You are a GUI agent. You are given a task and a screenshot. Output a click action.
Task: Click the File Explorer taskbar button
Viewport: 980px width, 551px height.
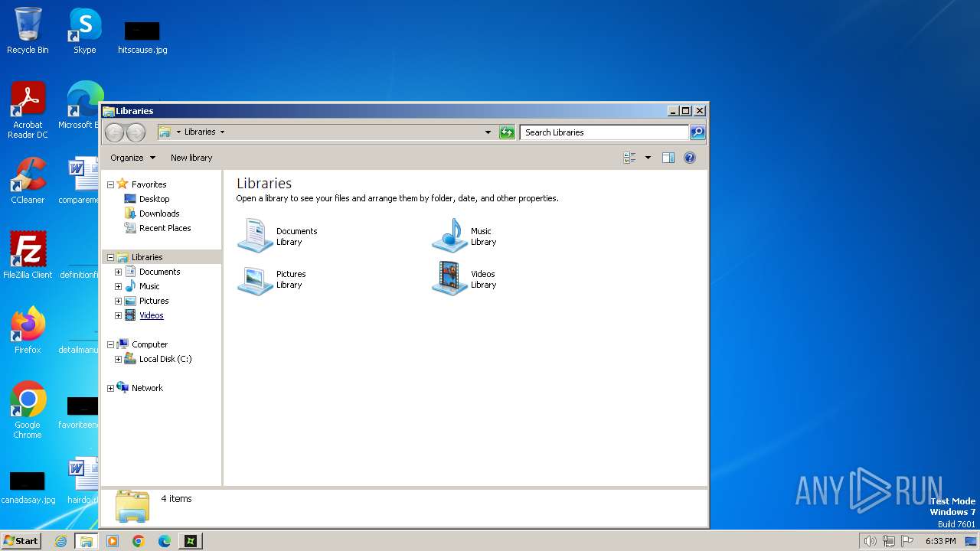[87, 541]
